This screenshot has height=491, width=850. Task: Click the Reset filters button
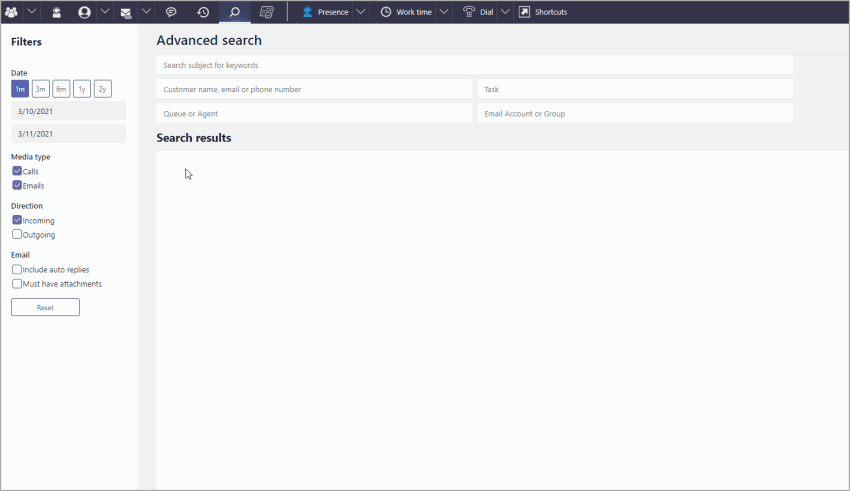[x=45, y=308]
